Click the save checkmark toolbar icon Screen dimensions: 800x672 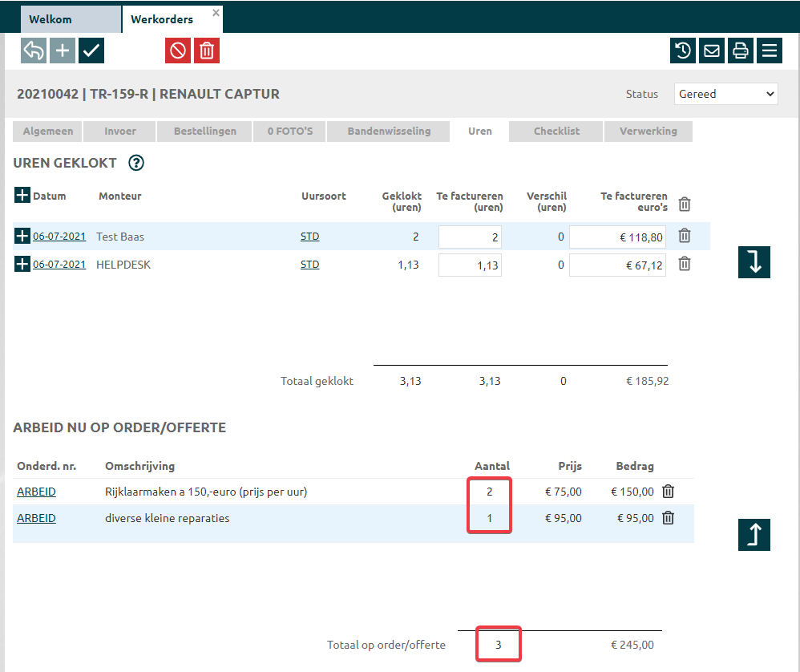[x=91, y=51]
